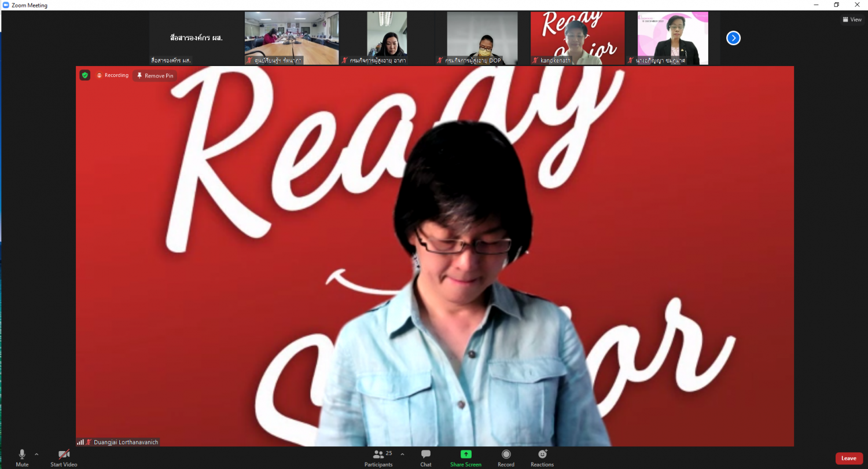Screen dimensions: 868x469
Task: Click the signal strength icon by Duangjai's name
Action: click(x=80, y=442)
